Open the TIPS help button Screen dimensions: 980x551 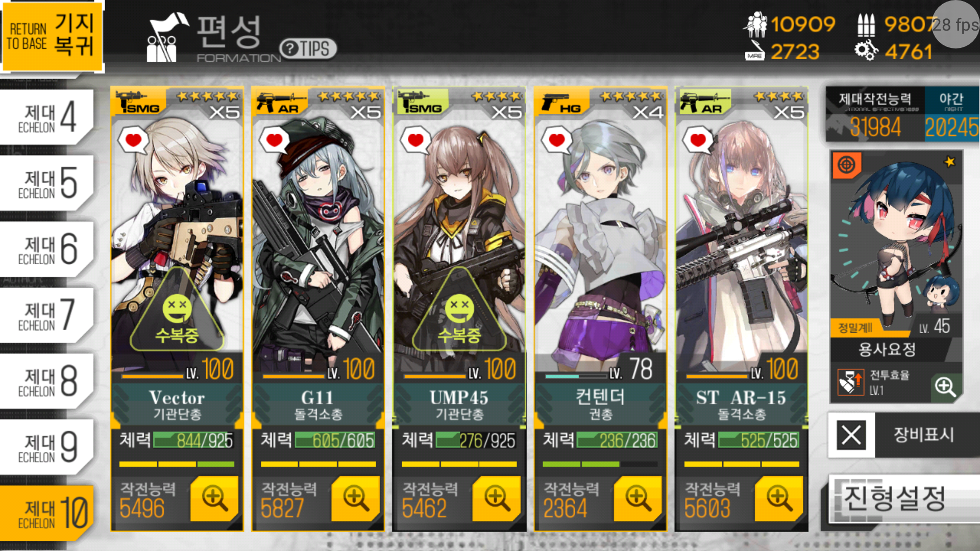click(x=308, y=49)
